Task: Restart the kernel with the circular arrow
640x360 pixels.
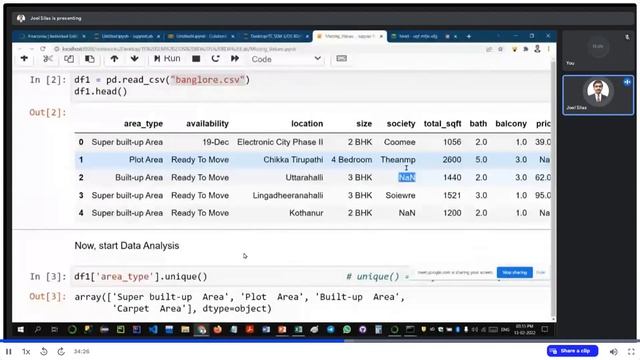Action: point(216,59)
